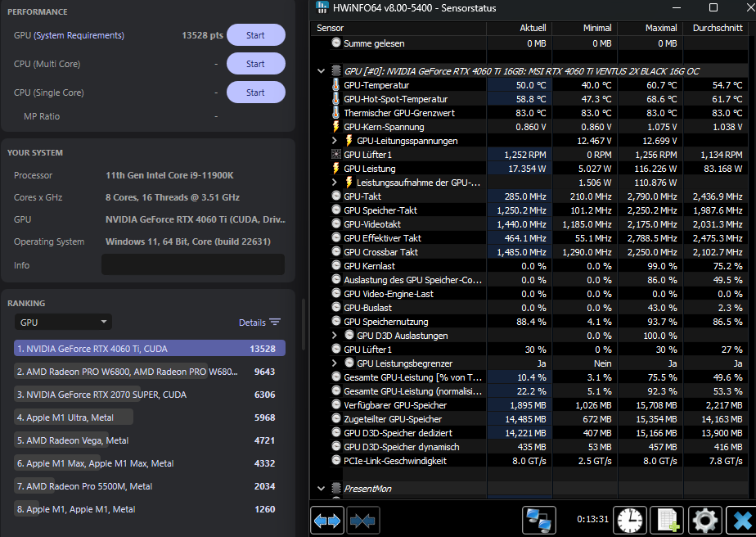Click the GPU-Buslast row icon
Image resolution: width=756 pixels, height=537 pixels.
336,307
